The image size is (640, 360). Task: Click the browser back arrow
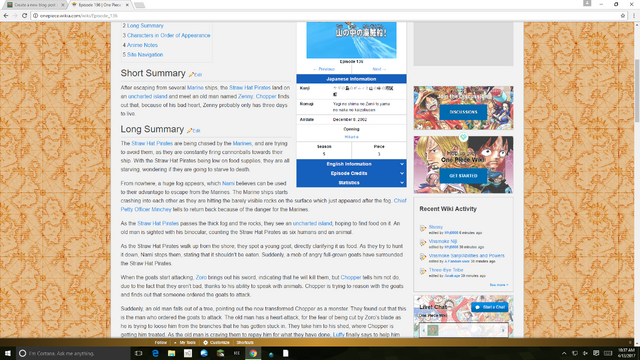click(6, 16)
